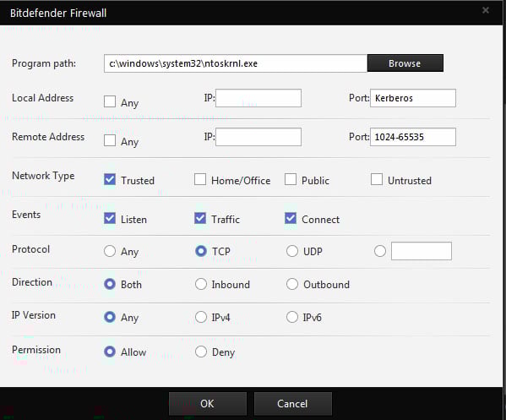Confirm with the OK button
Viewport: 506px width, 420px height.
pos(208,404)
